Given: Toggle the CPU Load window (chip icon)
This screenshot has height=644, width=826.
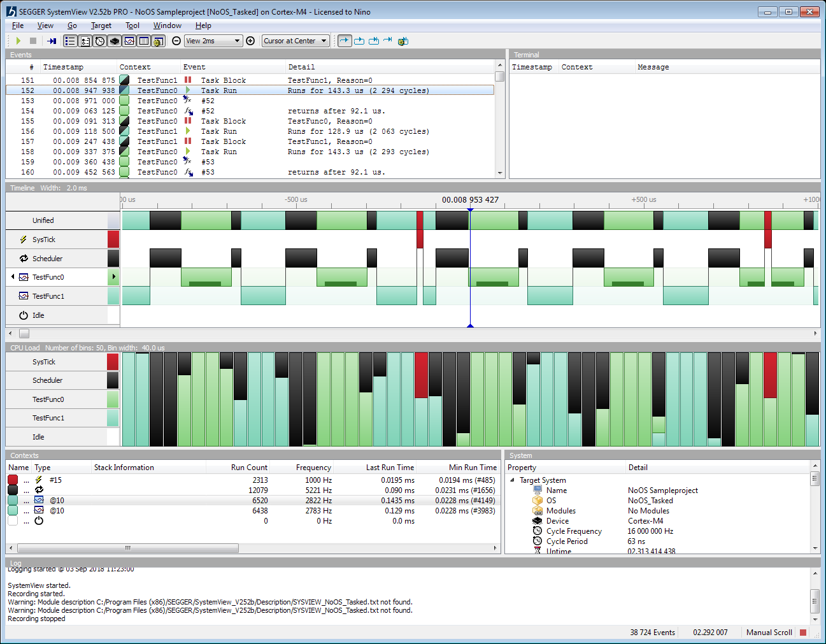Looking at the screenshot, I should click(115, 41).
